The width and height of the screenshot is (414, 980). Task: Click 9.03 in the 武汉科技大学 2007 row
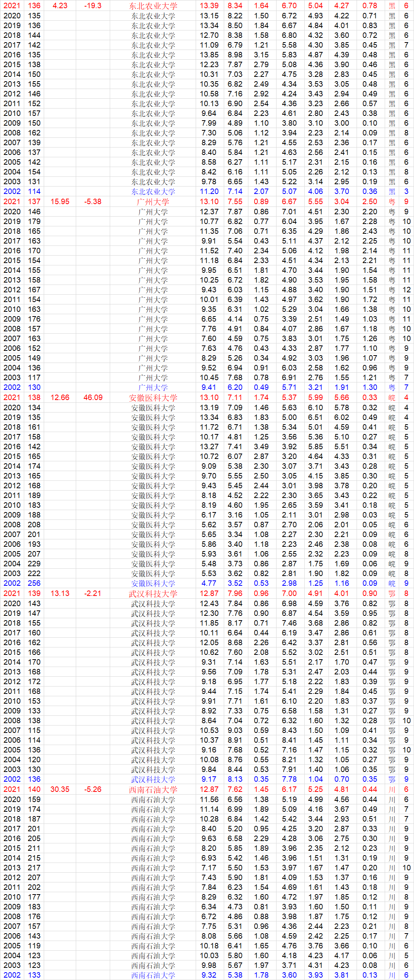coord(235,731)
